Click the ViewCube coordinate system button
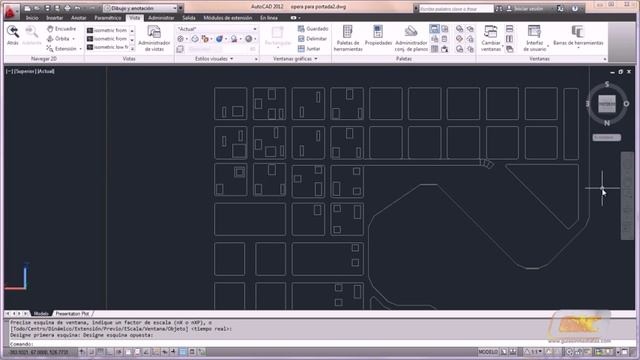The height and width of the screenshot is (360, 640). click(x=607, y=137)
